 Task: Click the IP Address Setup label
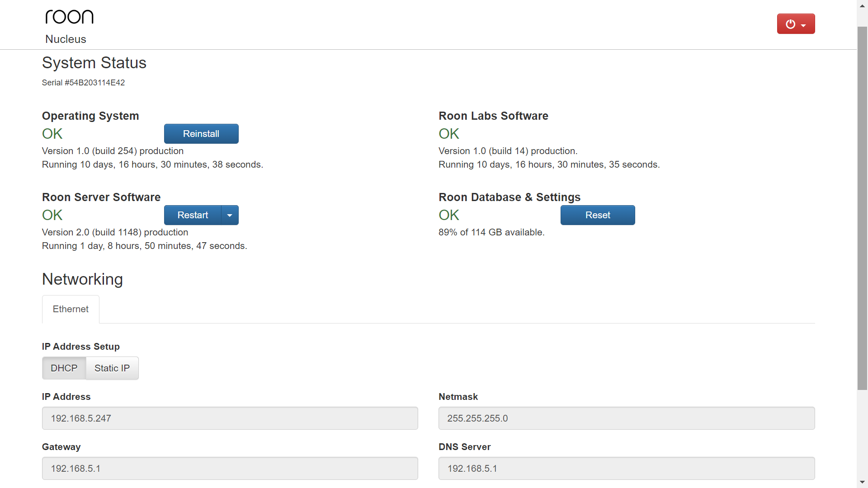point(81,347)
